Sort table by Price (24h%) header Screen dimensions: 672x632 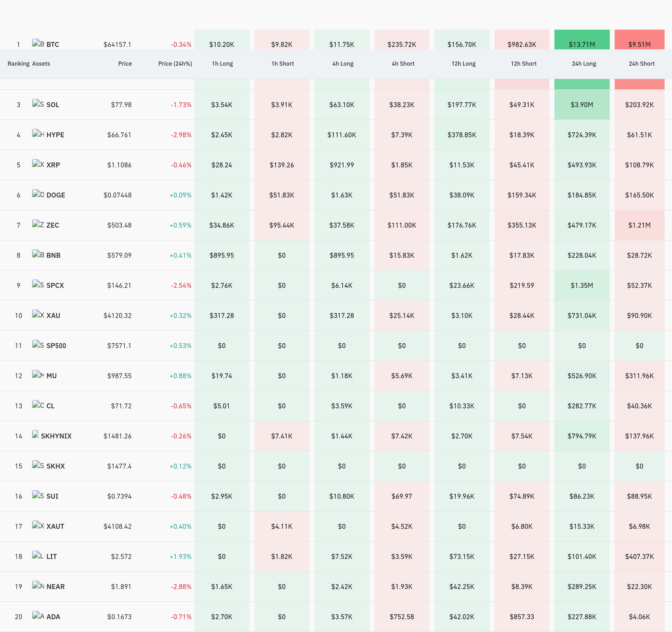175,63
